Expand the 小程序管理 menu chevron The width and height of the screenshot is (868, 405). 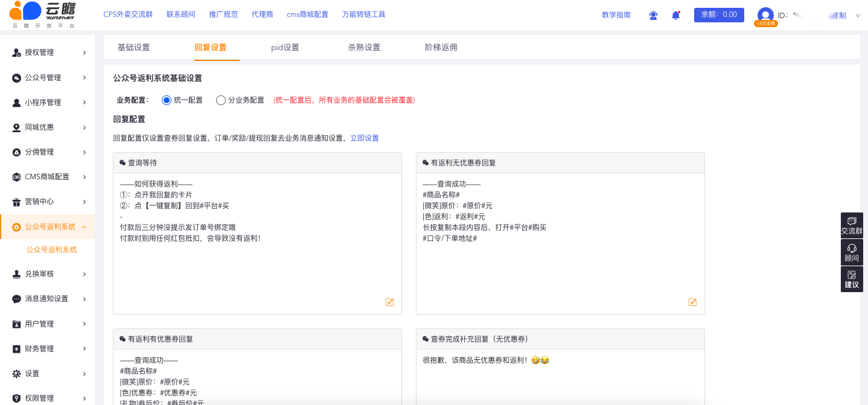point(85,103)
